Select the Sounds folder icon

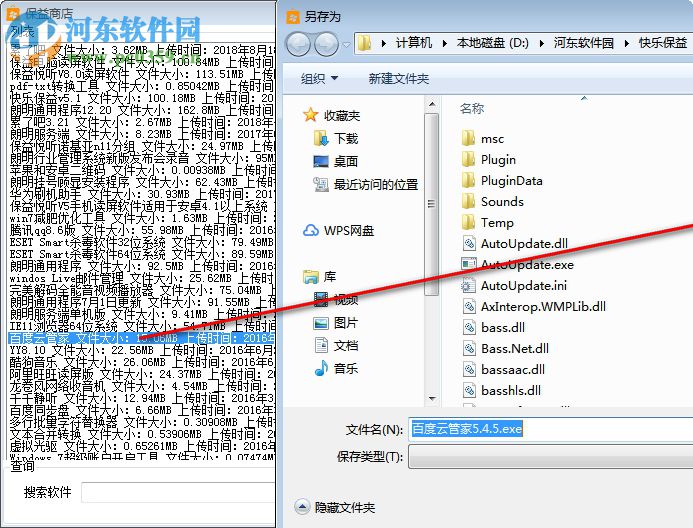click(468, 201)
